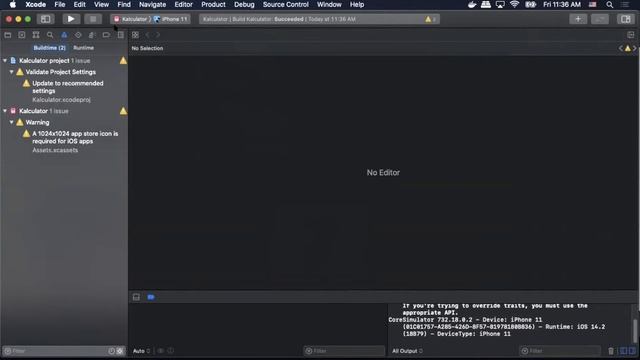
Task: Stop the running scheme
Action: 93,19
